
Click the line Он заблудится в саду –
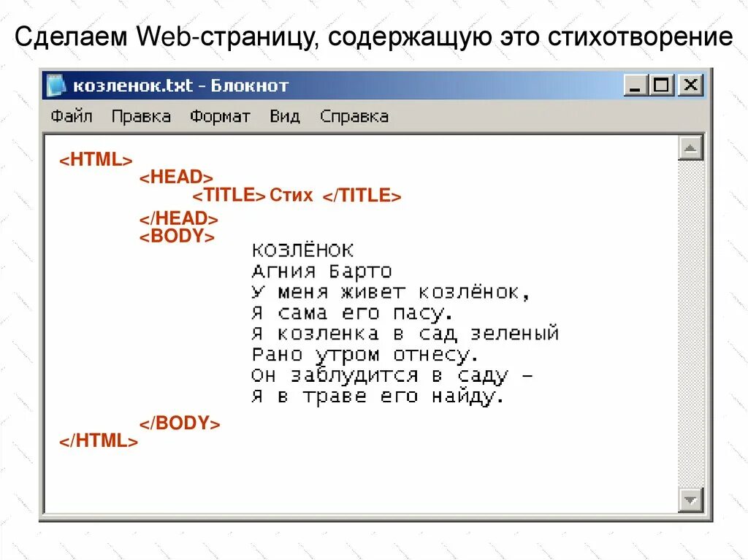click(392, 376)
